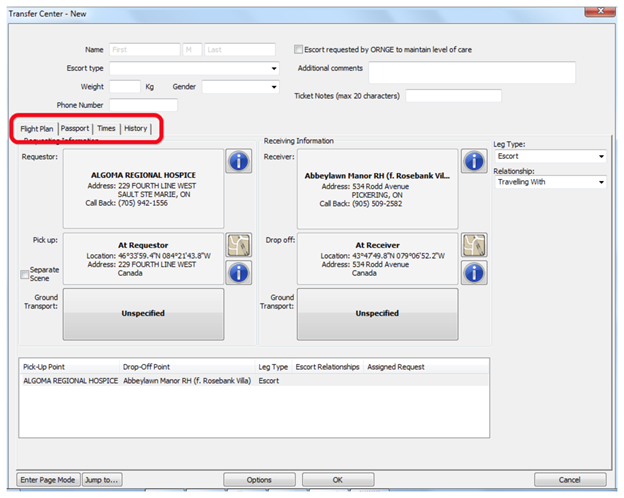The image size is (624, 498).
Task: Focus the Additional comments box
Action: point(472,72)
